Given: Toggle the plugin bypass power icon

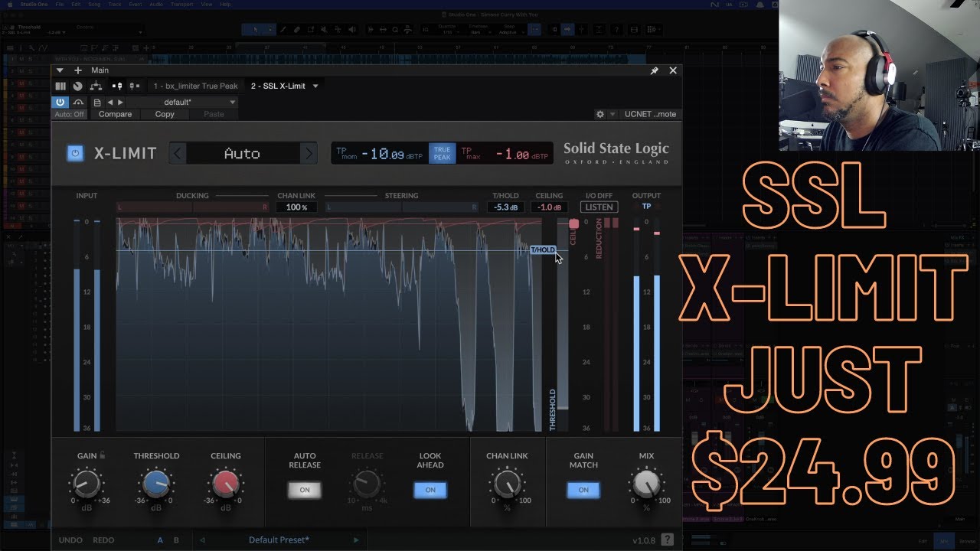Looking at the screenshot, I should point(60,102).
